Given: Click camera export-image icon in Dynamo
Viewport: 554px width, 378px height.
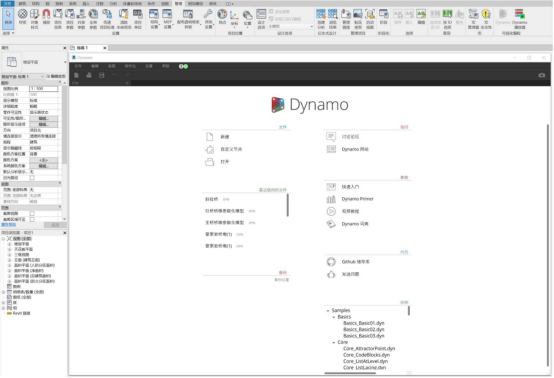Looking at the screenshot, I should coord(541,75).
